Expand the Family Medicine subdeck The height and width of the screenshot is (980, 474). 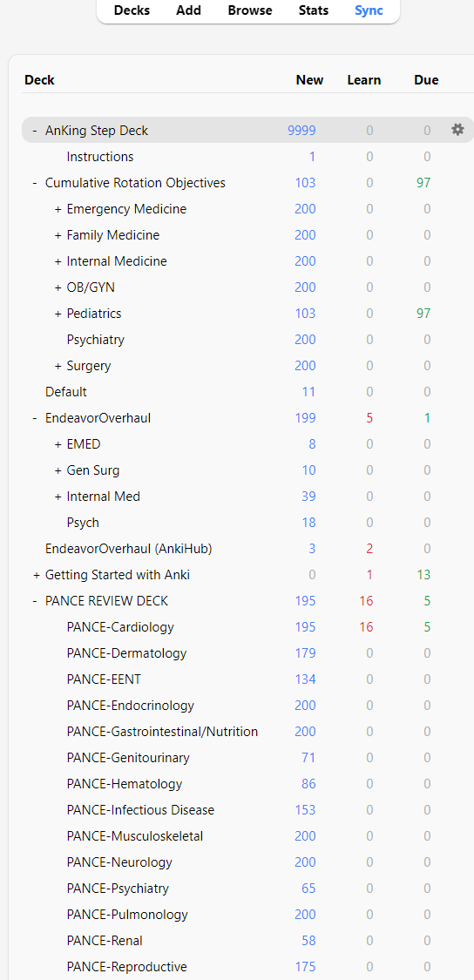58,235
